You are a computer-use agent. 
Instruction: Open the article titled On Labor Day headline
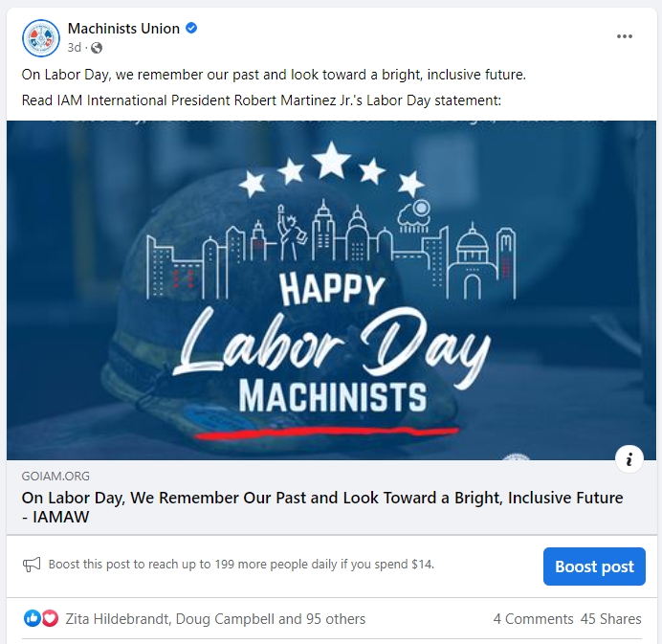pos(322,507)
